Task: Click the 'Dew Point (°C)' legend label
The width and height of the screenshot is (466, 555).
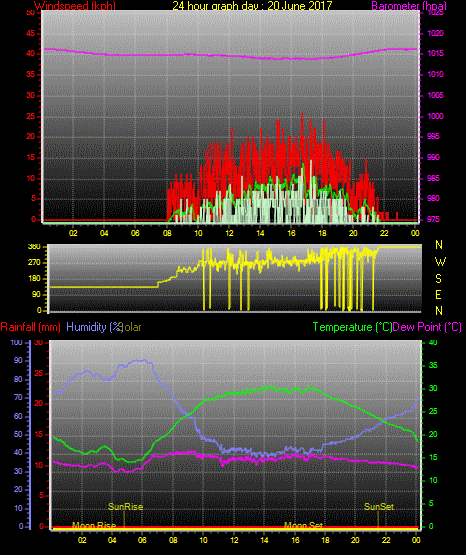Action: pyautogui.click(x=427, y=327)
